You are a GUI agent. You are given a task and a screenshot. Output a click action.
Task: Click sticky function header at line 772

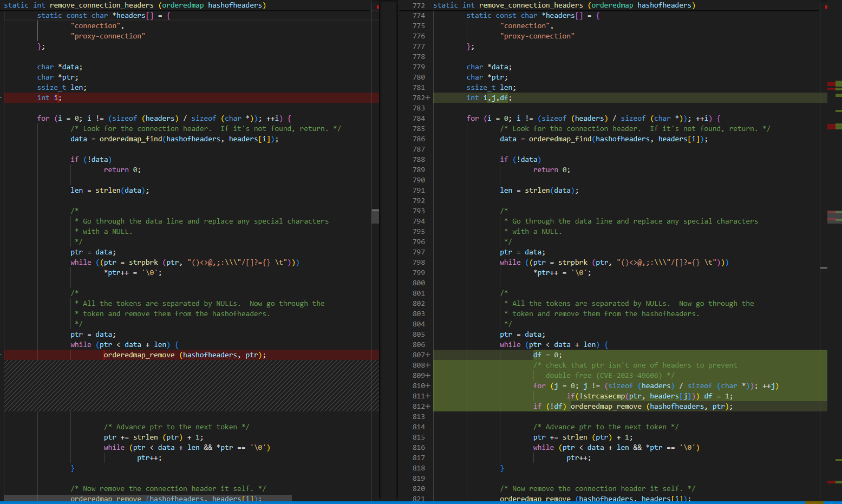pos(563,5)
